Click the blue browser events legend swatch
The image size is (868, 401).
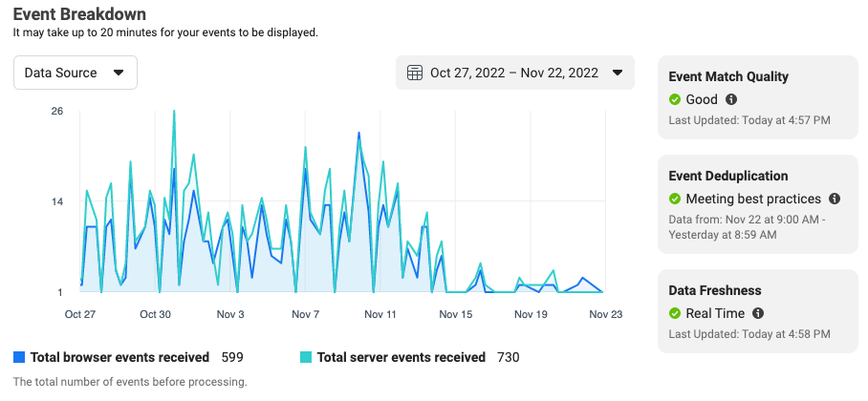(x=19, y=357)
